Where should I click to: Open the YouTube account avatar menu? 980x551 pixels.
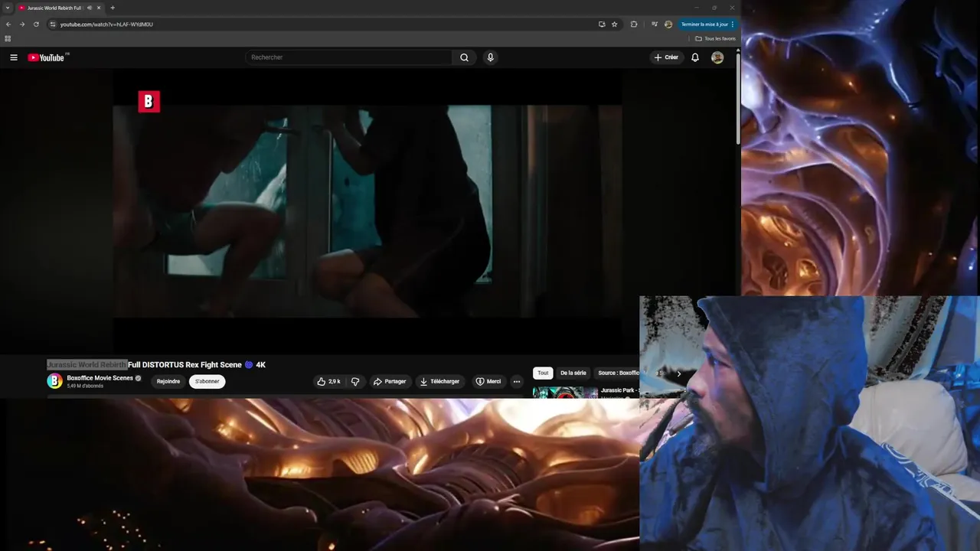tap(717, 57)
